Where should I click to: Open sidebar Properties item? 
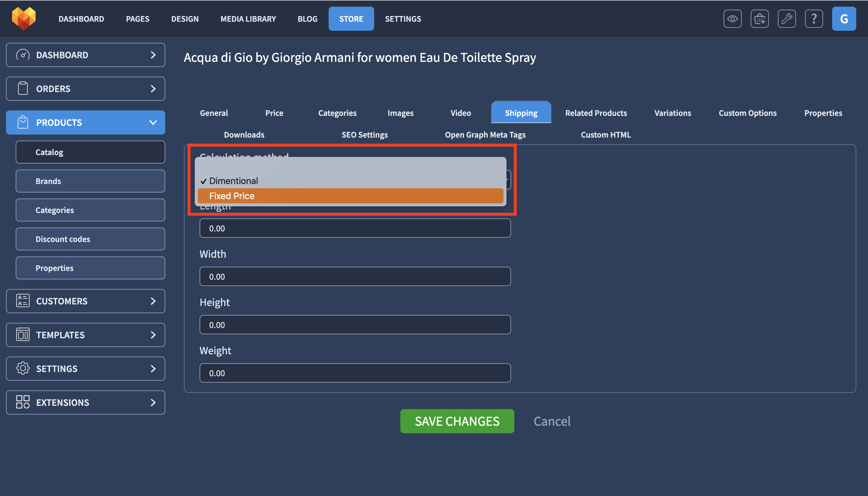click(x=90, y=268)
